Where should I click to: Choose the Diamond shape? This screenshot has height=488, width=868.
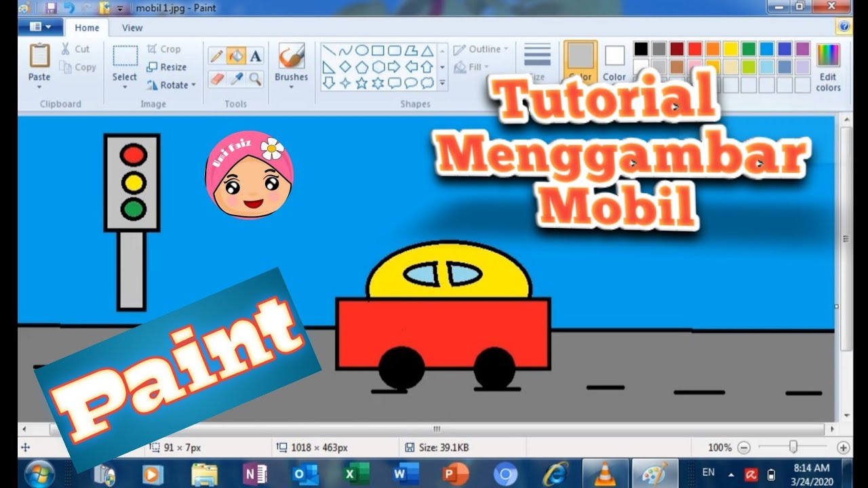tap(345, 67)
